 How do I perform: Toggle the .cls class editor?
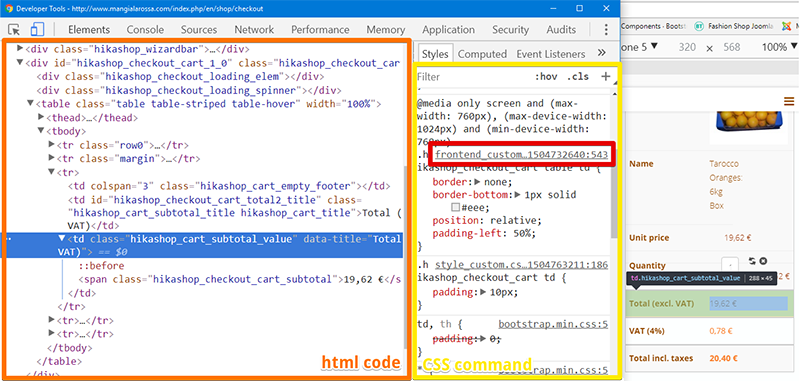[578, 77]
